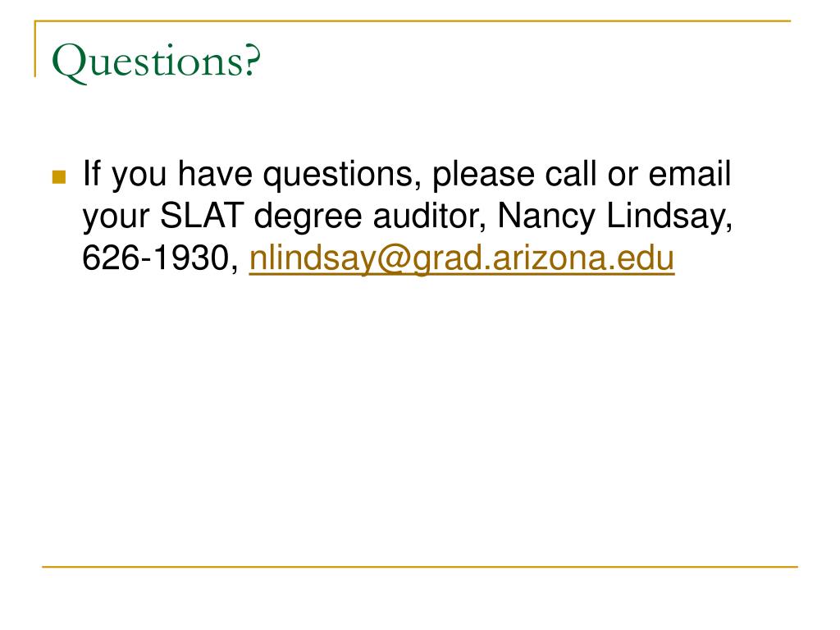
Task: Click the gold square bullet marker
Action: point(59,176)
